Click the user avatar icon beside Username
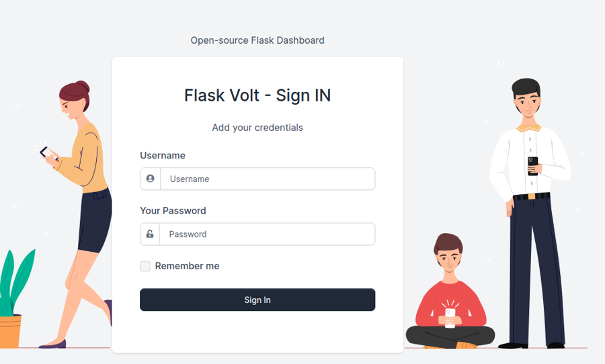The height and width of the screenshot is (364, 605). point(150,179)
